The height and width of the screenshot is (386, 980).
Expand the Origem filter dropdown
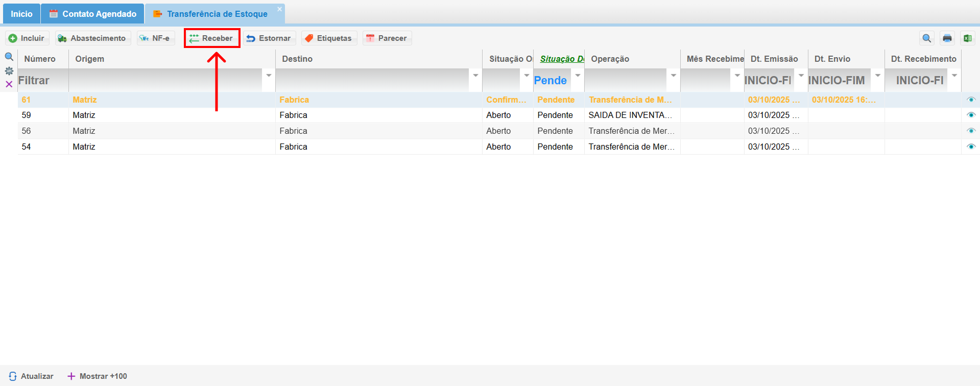tap(269, 76)
